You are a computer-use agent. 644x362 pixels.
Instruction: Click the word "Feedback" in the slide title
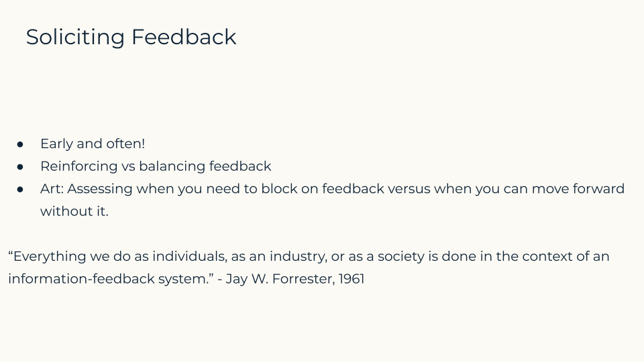184,36
